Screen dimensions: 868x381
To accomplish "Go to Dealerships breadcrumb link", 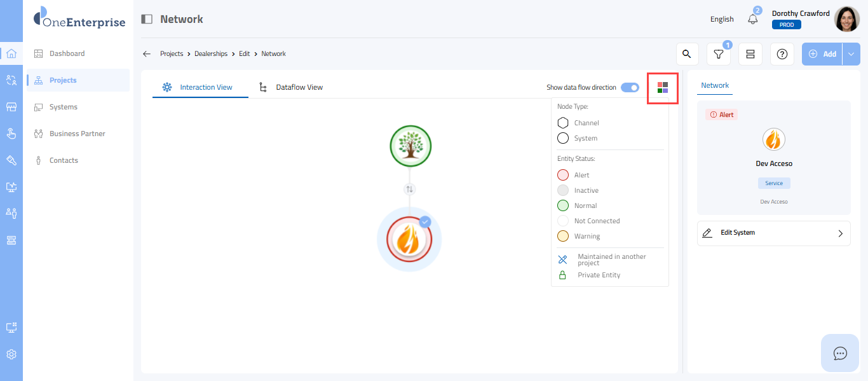I will (211, 54).
